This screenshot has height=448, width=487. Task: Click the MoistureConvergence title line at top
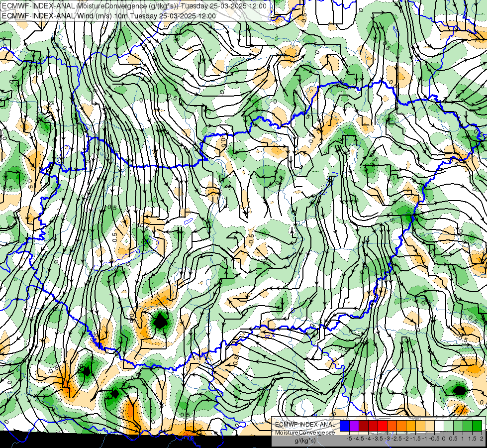click(134, 6)
